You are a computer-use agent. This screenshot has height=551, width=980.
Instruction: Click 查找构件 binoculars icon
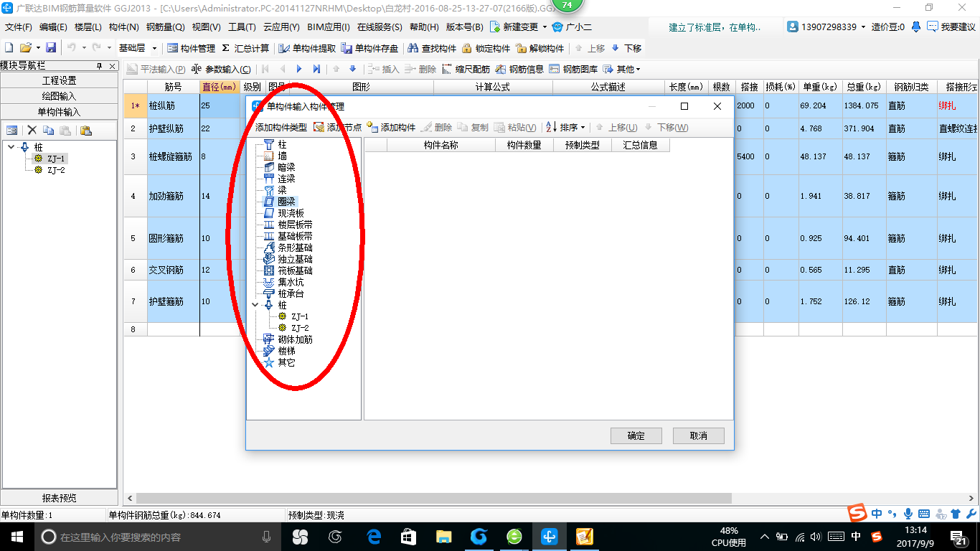pyautogui.click(x=432, y=48)
